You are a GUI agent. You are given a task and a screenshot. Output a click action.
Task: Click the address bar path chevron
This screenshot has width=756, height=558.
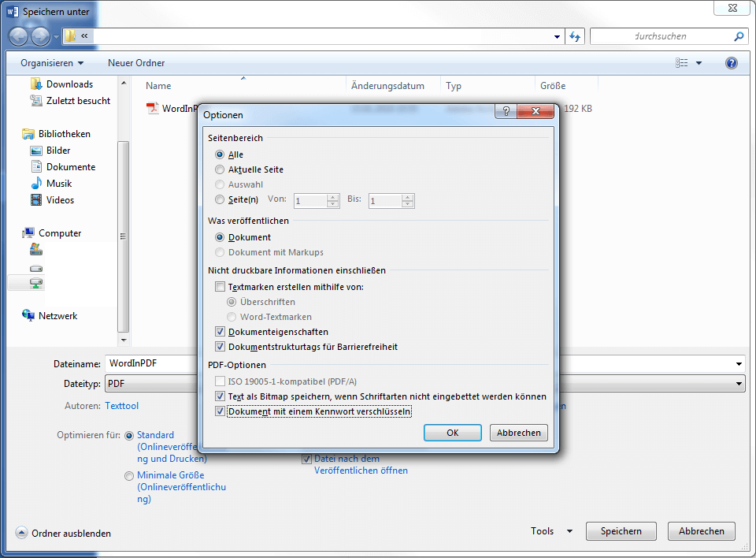coord(84,35)
